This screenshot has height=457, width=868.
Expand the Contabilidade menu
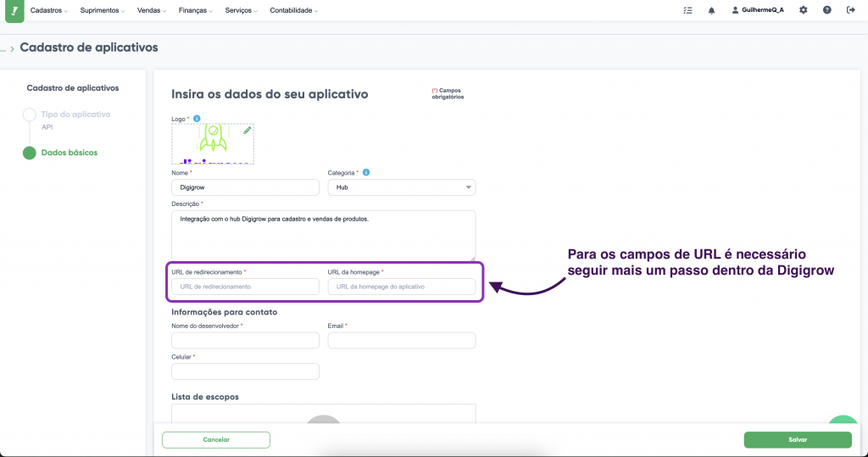click(294, 10)
